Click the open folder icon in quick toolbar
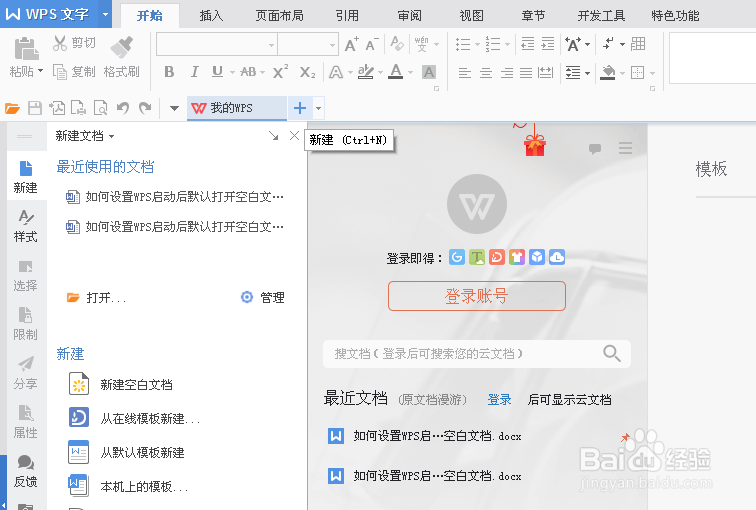This screenshot has height=510, width=756. [x=13, y=108]
